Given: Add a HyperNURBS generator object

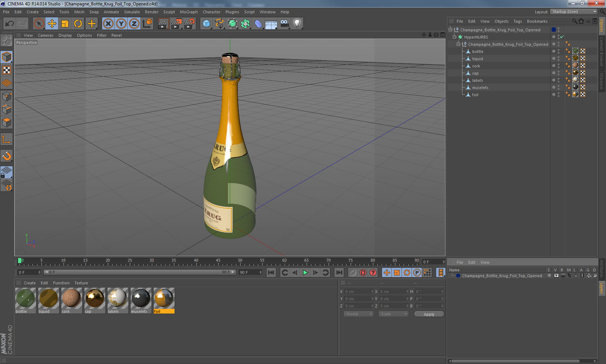Looking at the screenshot, I should tap(232, 24).
